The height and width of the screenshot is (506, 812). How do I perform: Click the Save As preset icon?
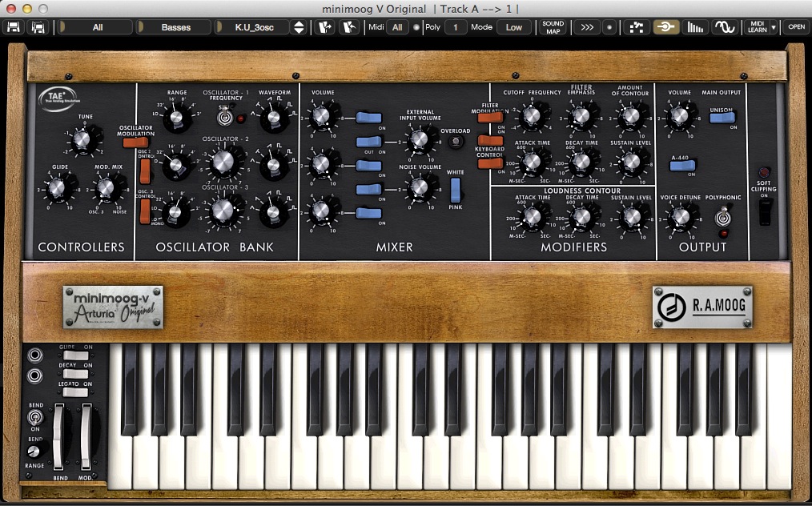pyautogui.click(x=38, y=27)
